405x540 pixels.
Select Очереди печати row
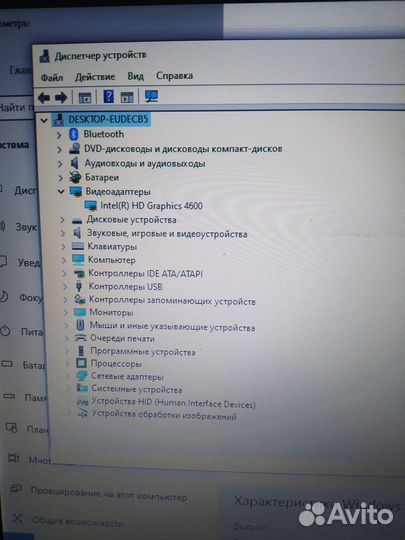[x=122, y=339]
